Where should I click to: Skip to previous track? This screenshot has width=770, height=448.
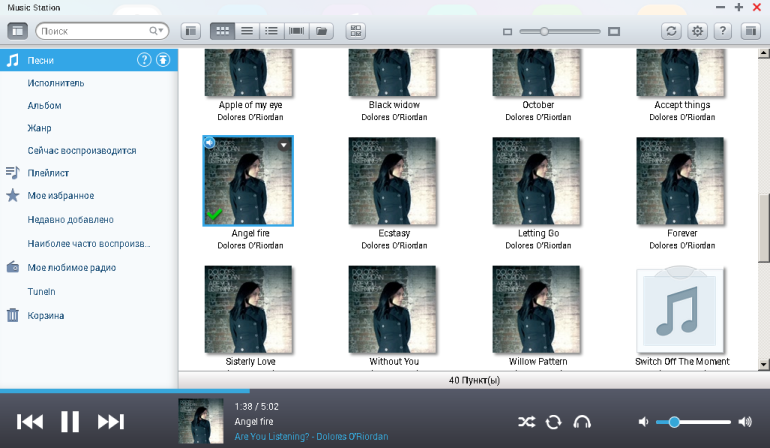coord(30,421)
